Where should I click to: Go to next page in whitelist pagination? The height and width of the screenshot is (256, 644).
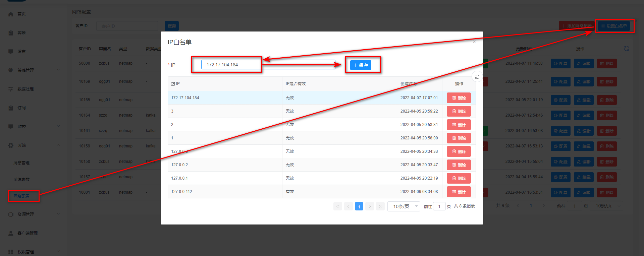[x=370, y=206]
